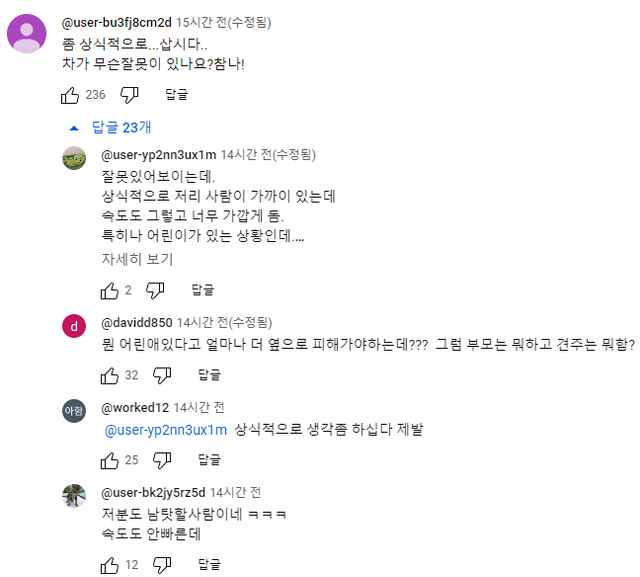Screen dimensions: 640x577
Task: Open worked12's profile avatar
Action: tap(74, 411)
